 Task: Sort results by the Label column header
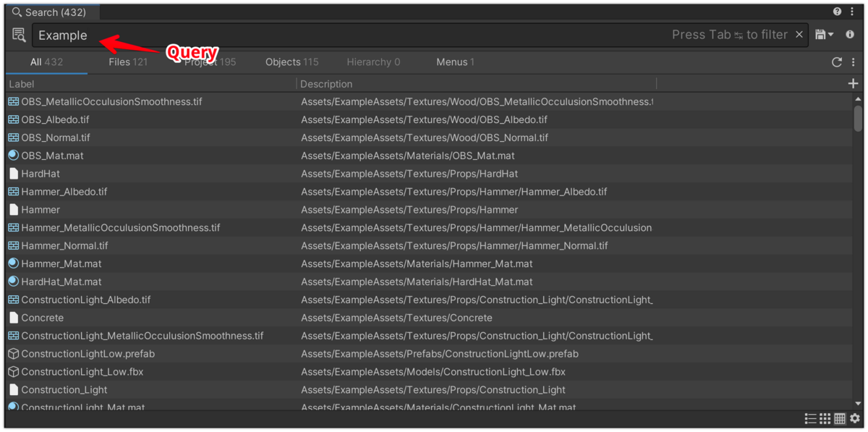click(x=21, y=83)
